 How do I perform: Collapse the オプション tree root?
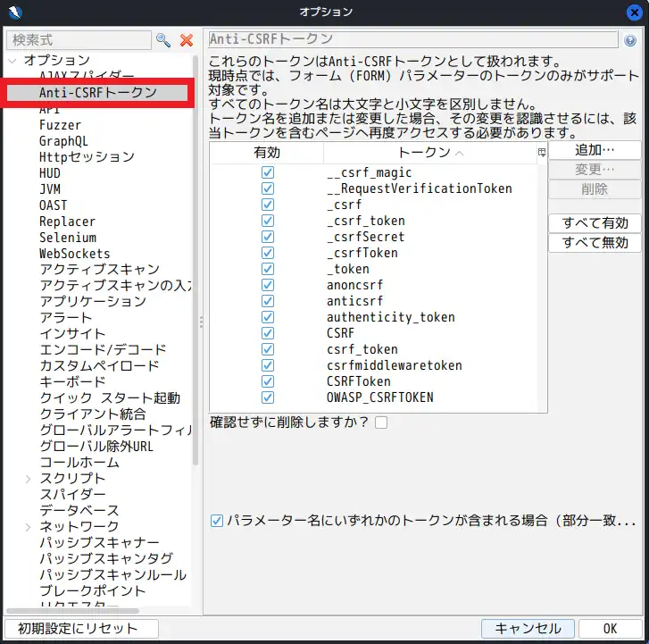click(12, 60)
